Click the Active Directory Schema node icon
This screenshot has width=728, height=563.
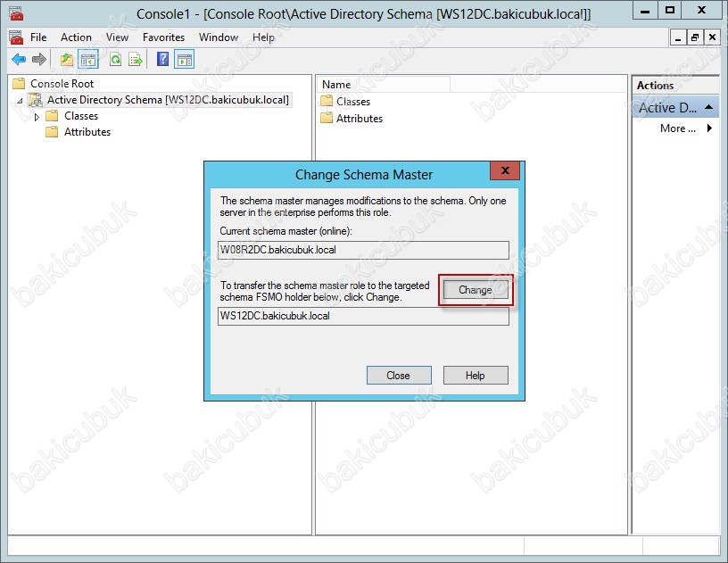click(x=36, y=99)
